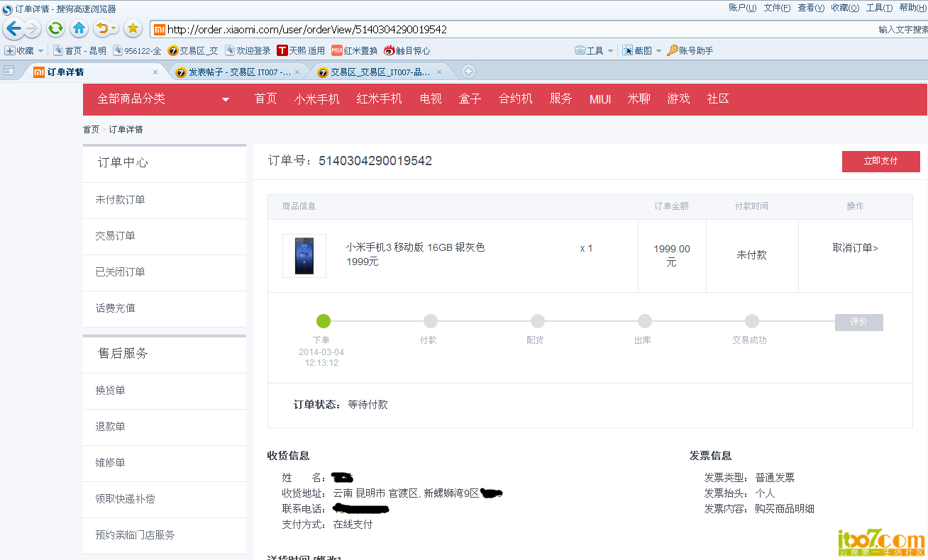
Task: Click the 首页 breadcrumb link
Action: 91,130
